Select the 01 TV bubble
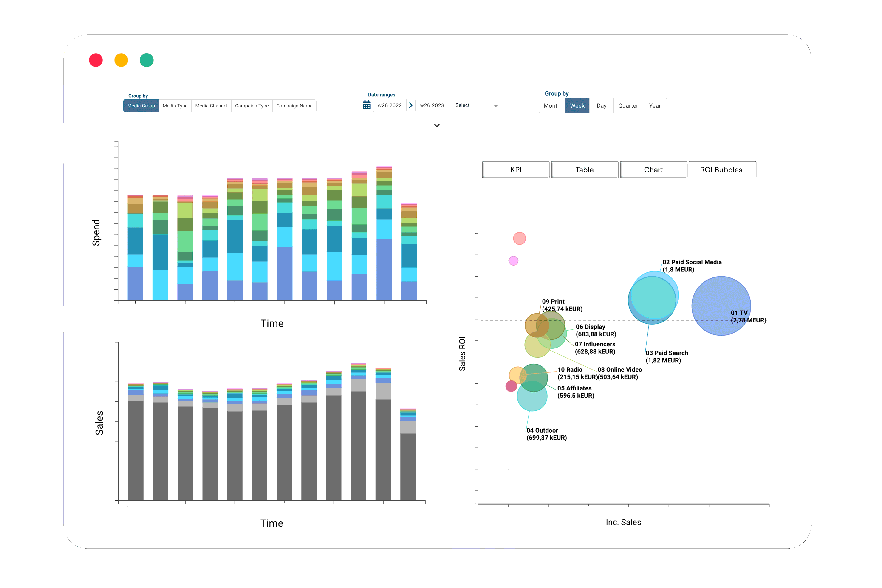882x588 pixels. [721, 306]
